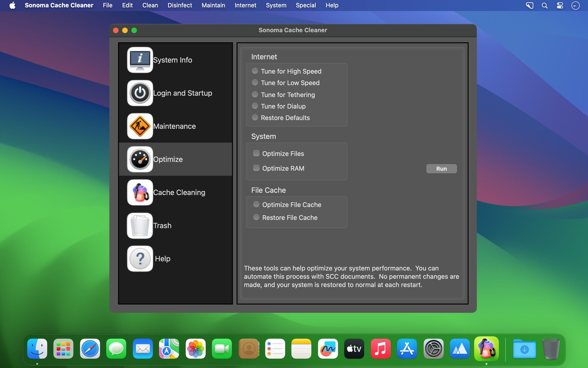
Task: Enable the Optimize Files checkbox
Action: [x=256, y=153]
